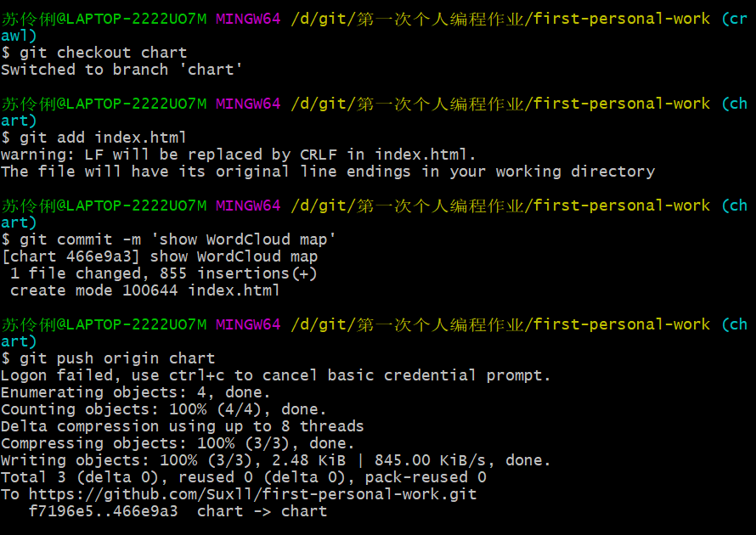Click 'Delta compression using up to 8 threads'

[x=183, y=426]
